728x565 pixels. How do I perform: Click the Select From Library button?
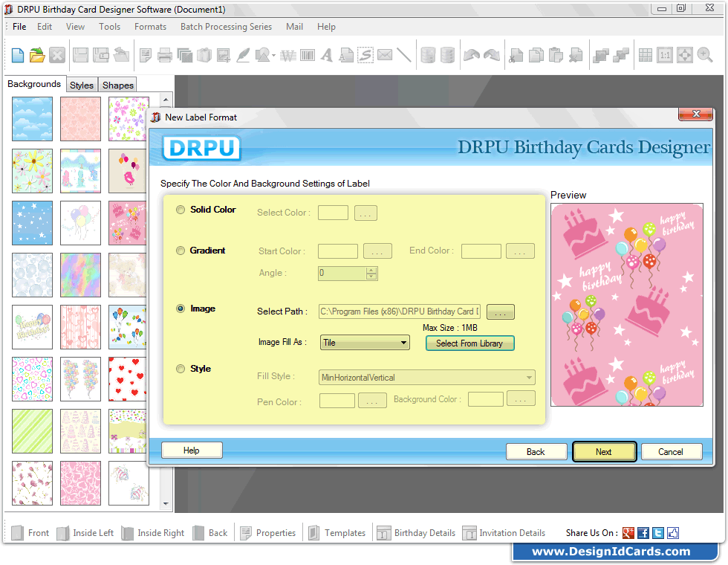(x=469, y=343)
